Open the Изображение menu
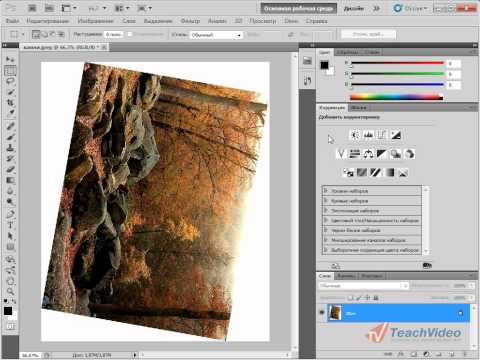This screenshot has width=480, height=360. point(96,21)
